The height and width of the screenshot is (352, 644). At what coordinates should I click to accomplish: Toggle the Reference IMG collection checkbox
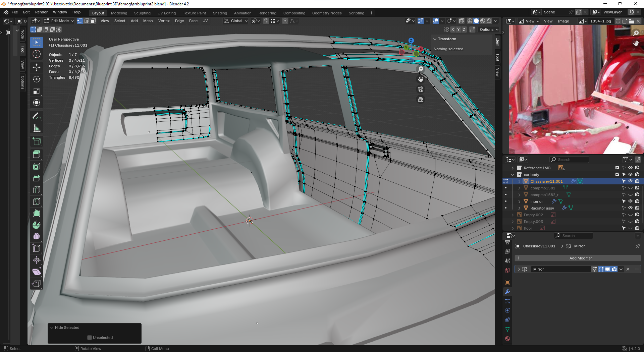click(617, 168)
